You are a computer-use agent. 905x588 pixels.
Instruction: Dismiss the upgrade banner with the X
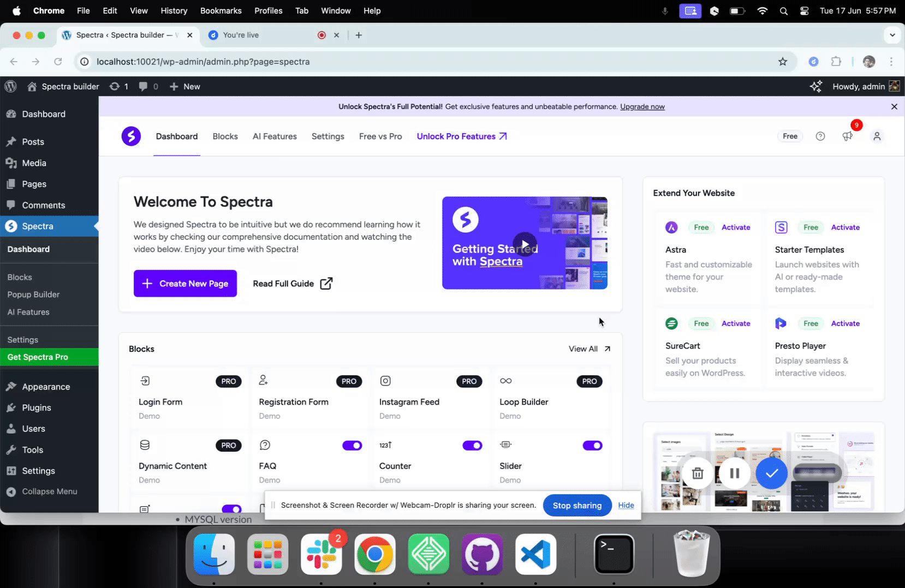tap(894, 107)
